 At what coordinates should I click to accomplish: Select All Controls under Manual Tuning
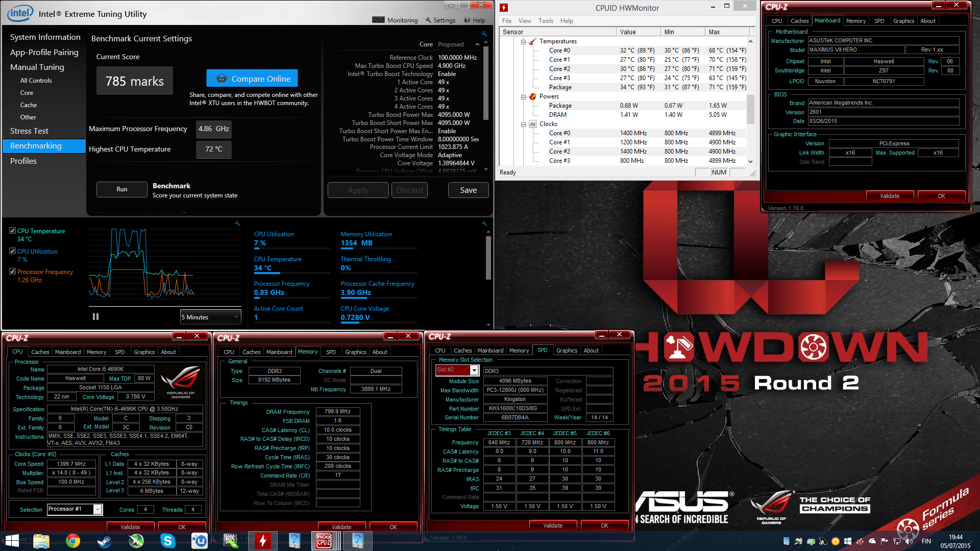coord(36,81)
